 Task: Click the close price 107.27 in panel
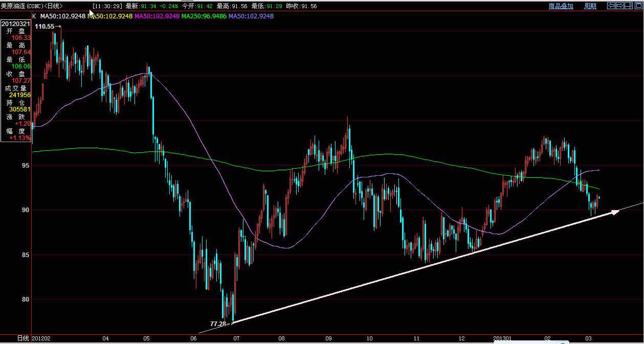(21, 81)
